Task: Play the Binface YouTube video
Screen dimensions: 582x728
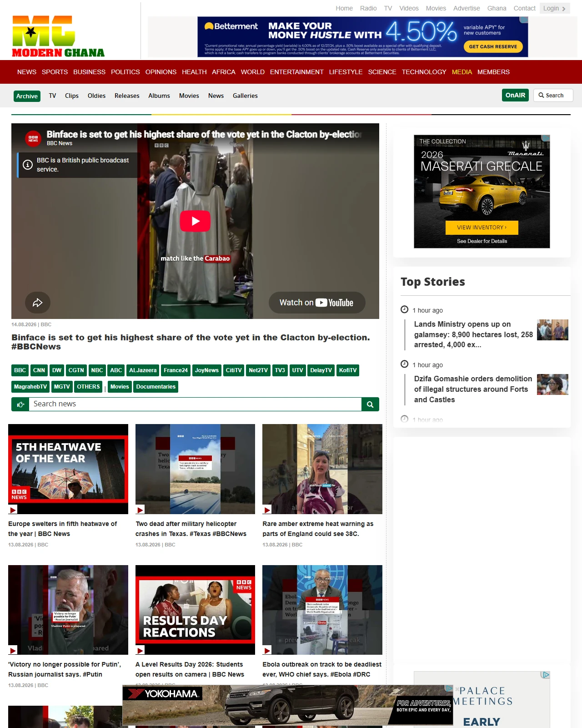Action: [195, 221]
